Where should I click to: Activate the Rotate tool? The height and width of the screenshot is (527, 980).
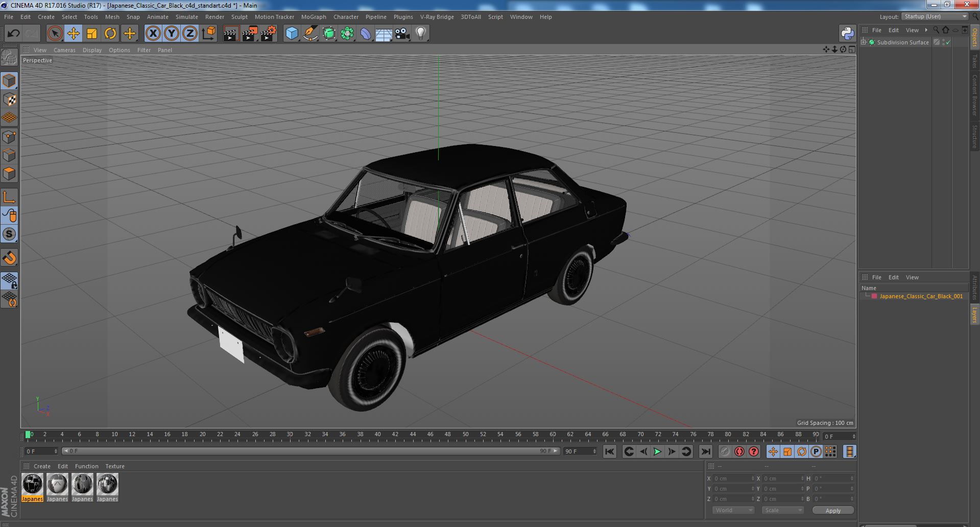coord(110,34)
